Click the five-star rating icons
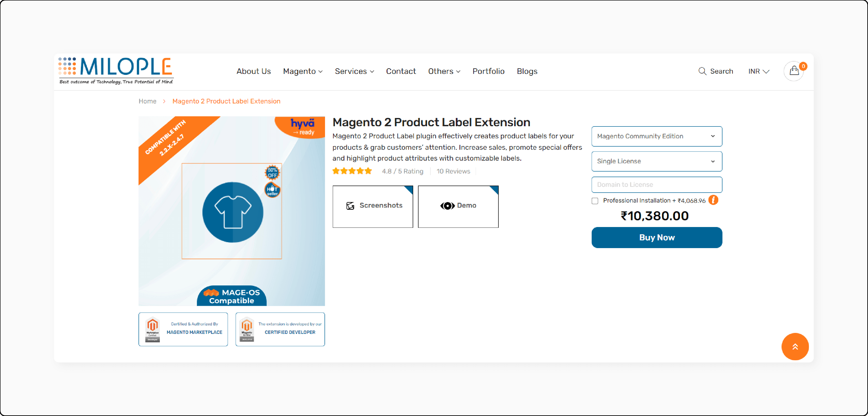The image size is (868, 416). tap(352, 171)
